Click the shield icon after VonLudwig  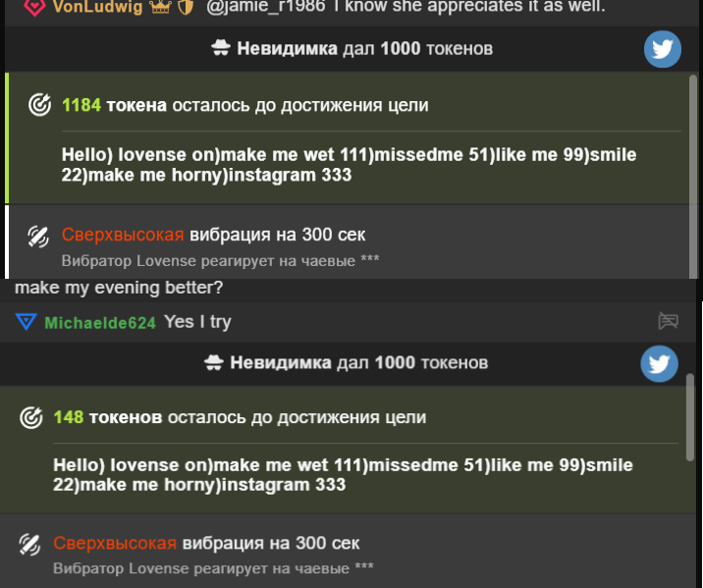point(186,7)
